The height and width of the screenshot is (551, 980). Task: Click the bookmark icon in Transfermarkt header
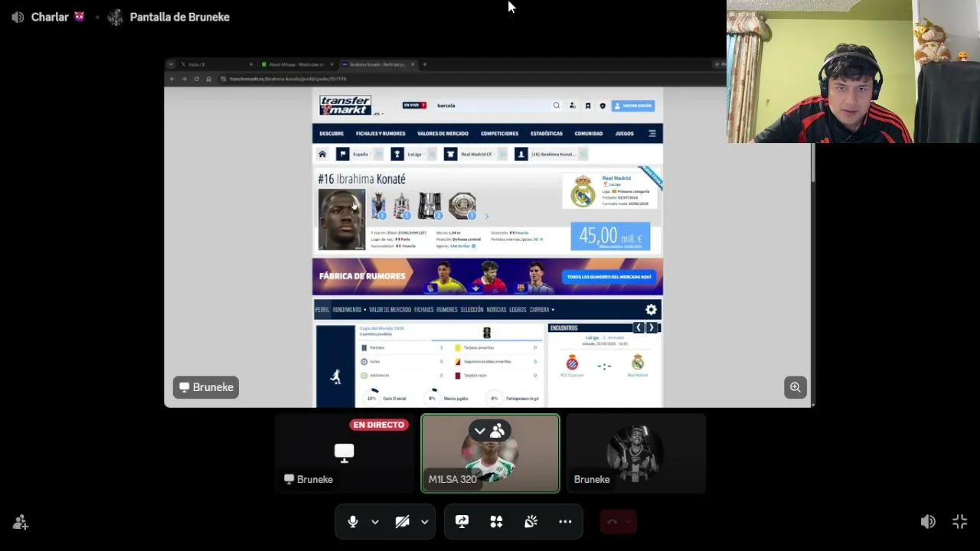(x=588, y=106)
